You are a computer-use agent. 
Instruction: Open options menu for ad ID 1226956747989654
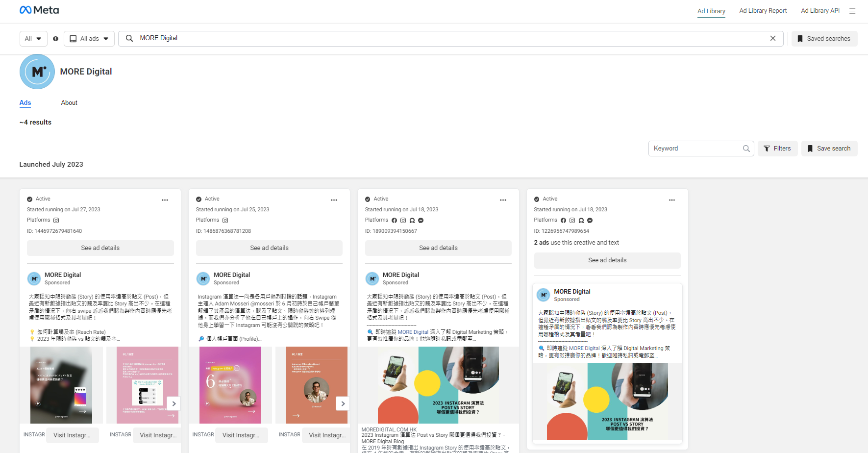tap(672, 200)
